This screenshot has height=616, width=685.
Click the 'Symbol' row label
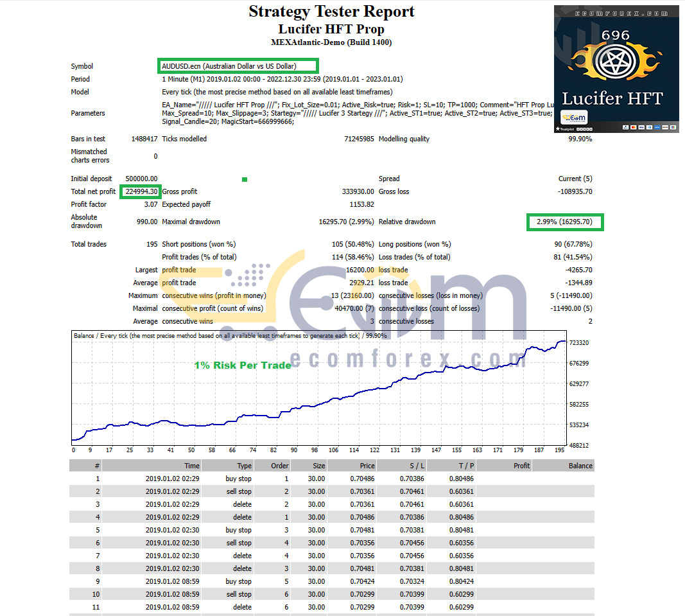(x=82, y=66)
